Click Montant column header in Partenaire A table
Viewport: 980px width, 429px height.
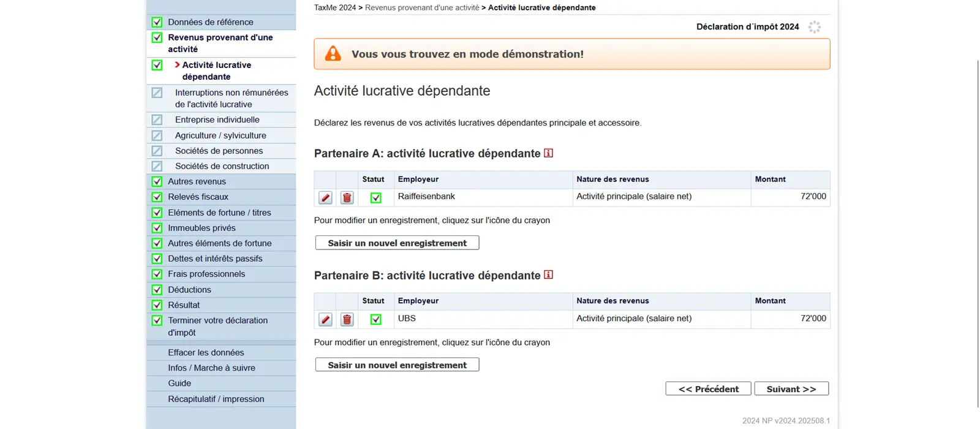click(x=790, y=179)
